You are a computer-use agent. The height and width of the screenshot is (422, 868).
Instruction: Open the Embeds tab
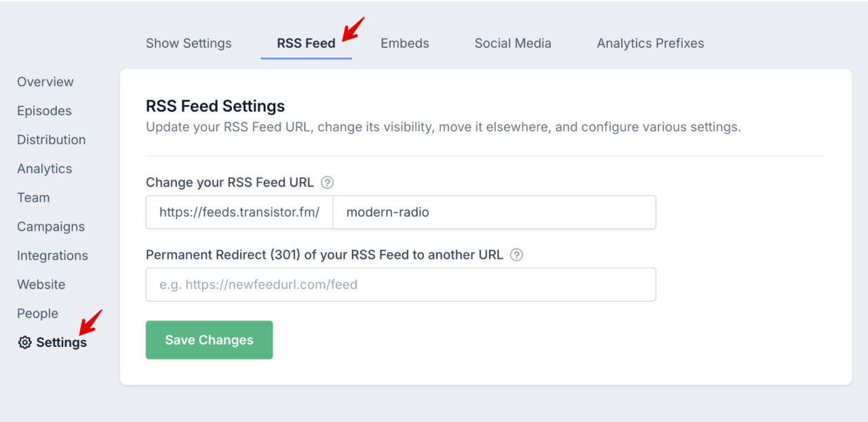pyautogui.click(x=404, y=43)
